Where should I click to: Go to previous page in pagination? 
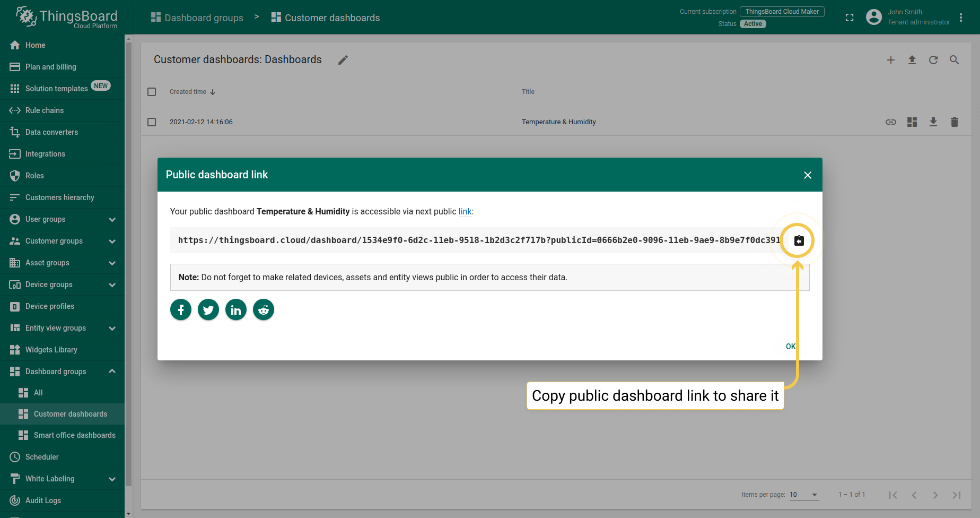coord(914,495)
